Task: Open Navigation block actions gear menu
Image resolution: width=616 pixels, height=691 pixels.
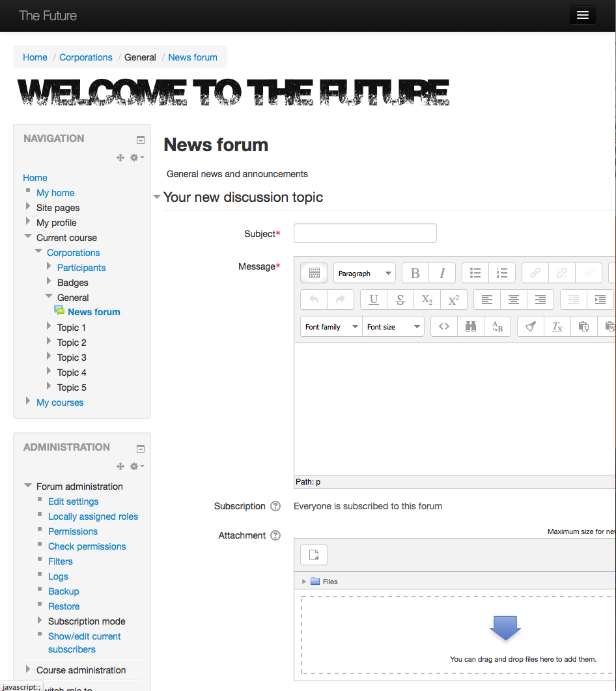Action: pos(137,158)
